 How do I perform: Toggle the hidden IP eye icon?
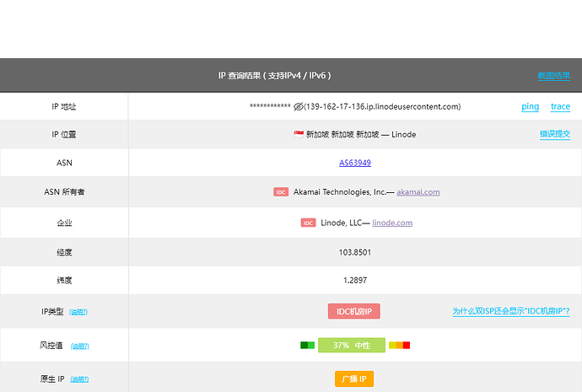pos(298,107)
